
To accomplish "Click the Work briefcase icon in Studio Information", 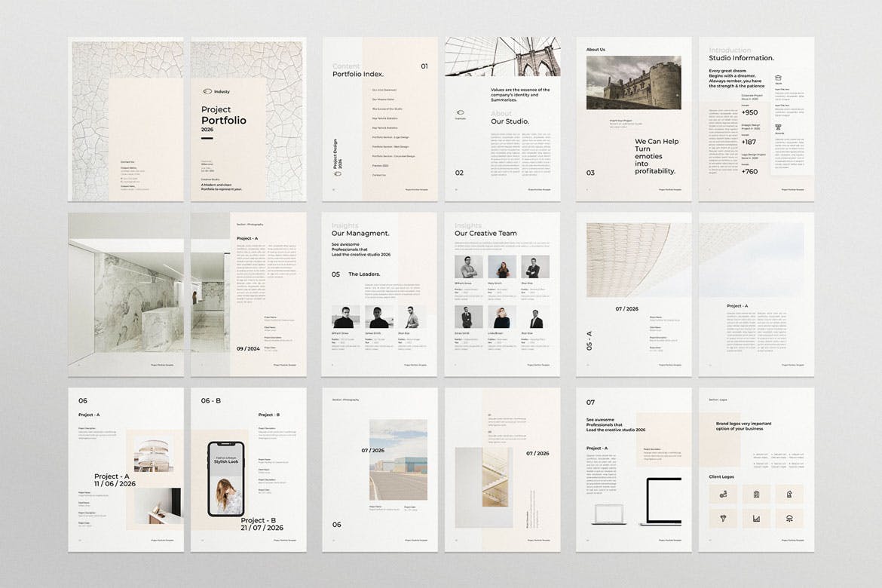I will point(777,78).
